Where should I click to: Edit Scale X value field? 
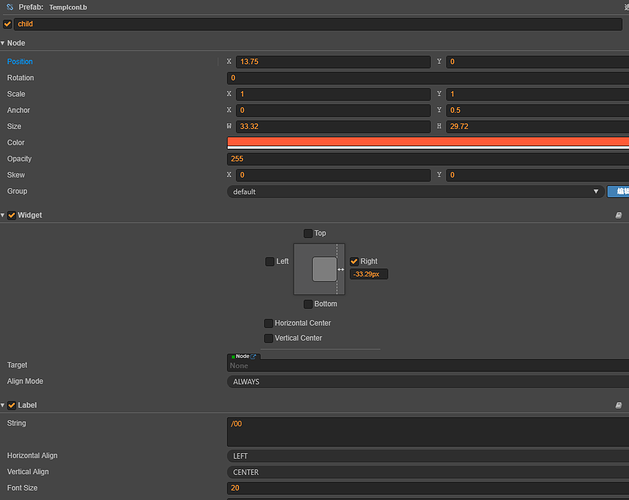(333, 94)
